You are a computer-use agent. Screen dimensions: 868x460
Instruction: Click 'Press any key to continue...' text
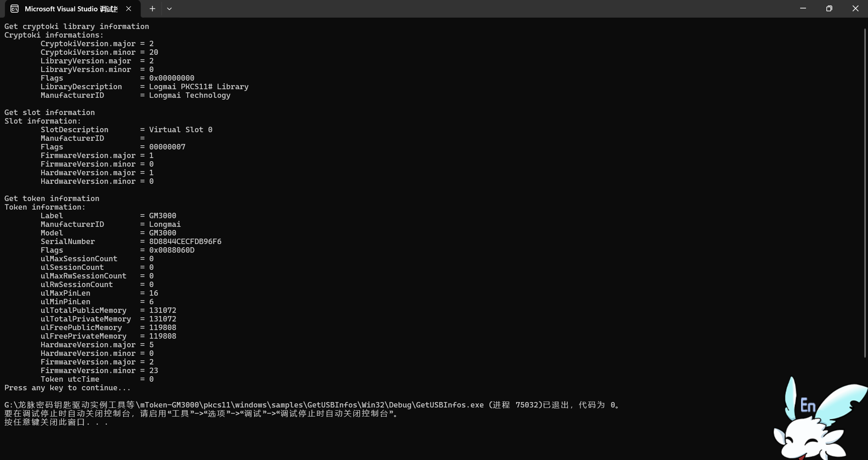[68, 388]
